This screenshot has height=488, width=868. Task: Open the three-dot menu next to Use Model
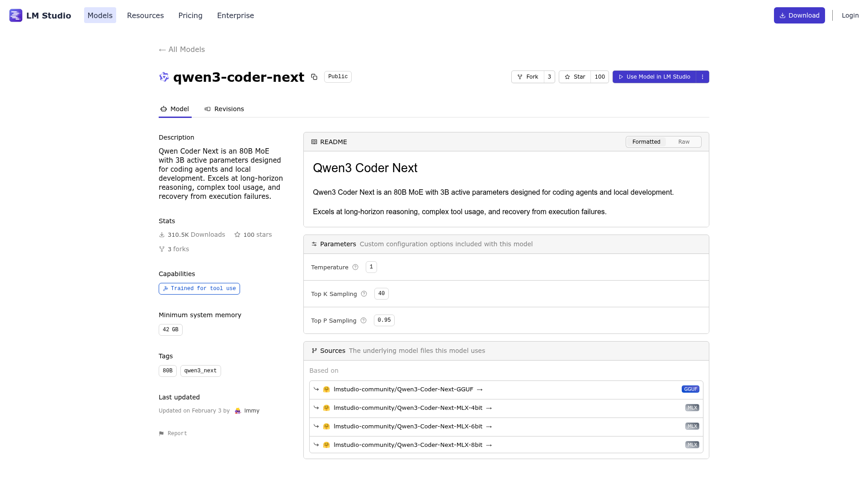coord(703,77)
